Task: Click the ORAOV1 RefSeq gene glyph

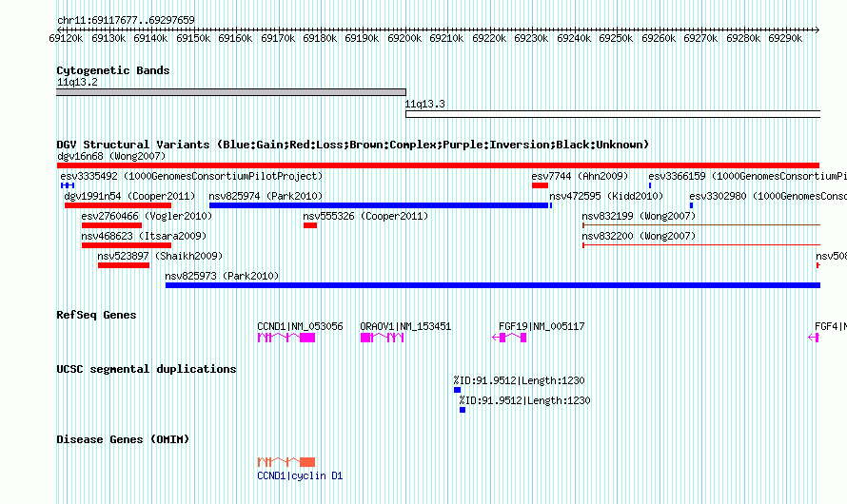Action: pos(383,338)
